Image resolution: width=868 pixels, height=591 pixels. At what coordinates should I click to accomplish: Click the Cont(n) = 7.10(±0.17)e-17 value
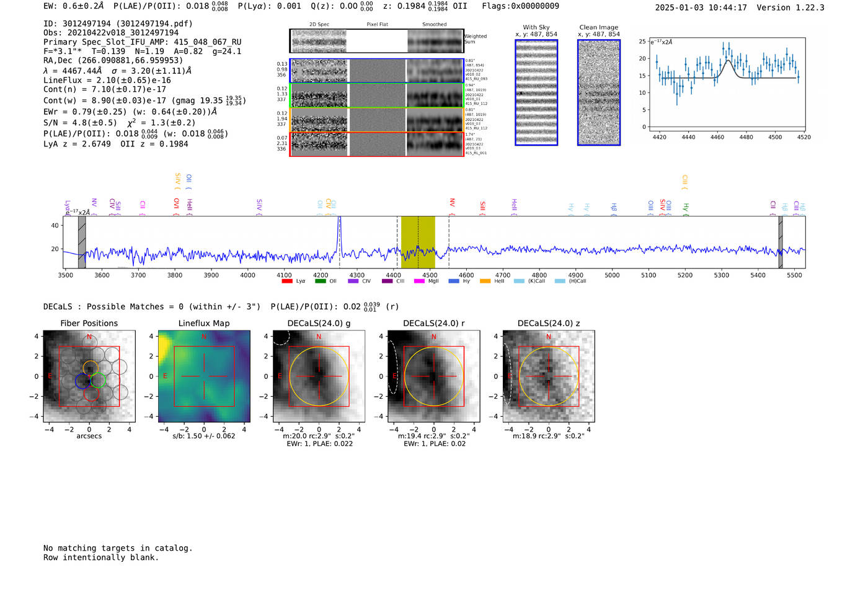pyautogui.click(x=105, y=90)
